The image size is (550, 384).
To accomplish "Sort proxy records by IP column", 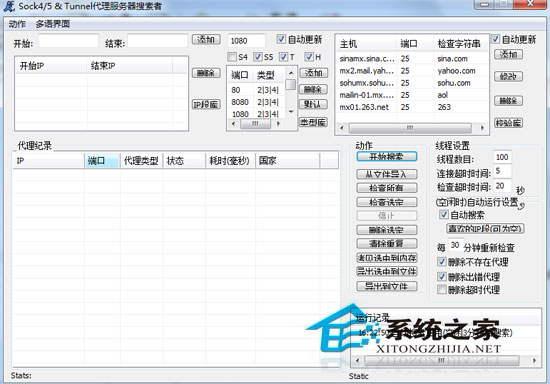I will [x=48, y=161].
